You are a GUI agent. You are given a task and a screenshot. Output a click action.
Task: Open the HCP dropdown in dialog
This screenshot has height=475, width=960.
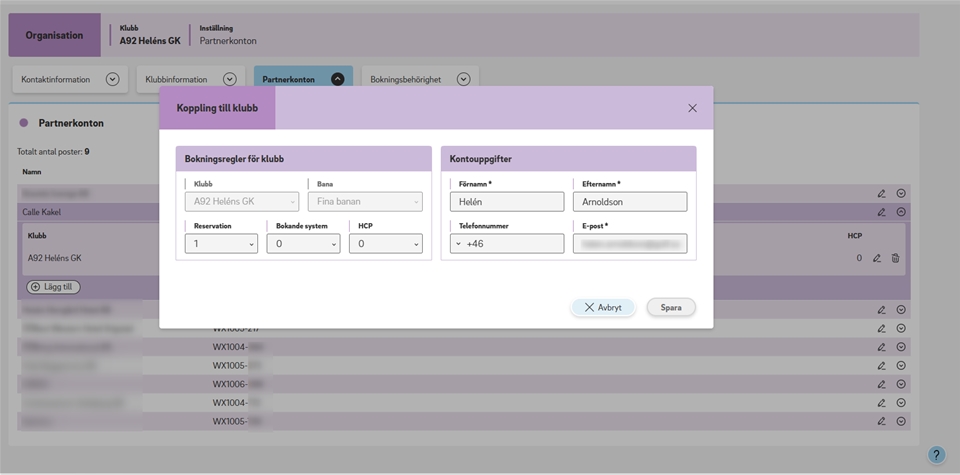[x=385, y=243]
